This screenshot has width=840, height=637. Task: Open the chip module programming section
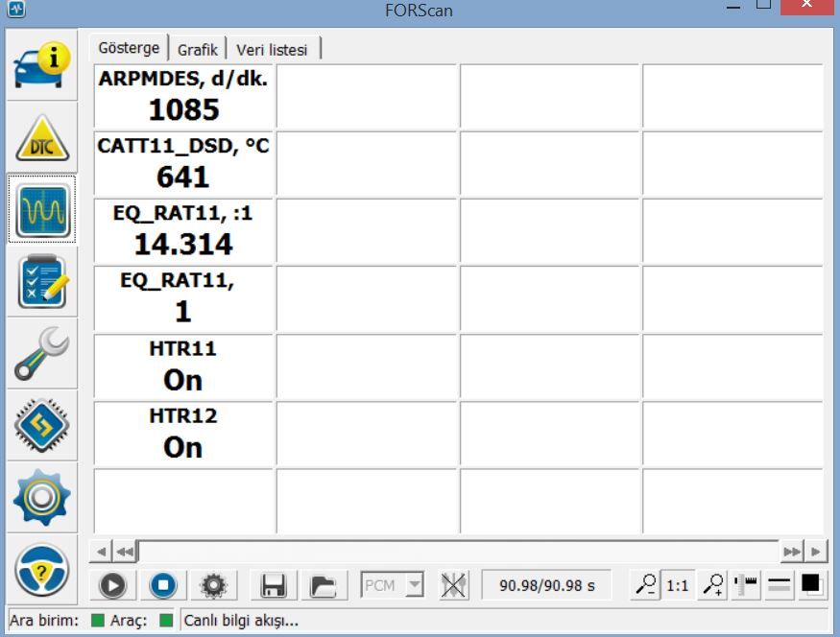[x=42, y=426]
